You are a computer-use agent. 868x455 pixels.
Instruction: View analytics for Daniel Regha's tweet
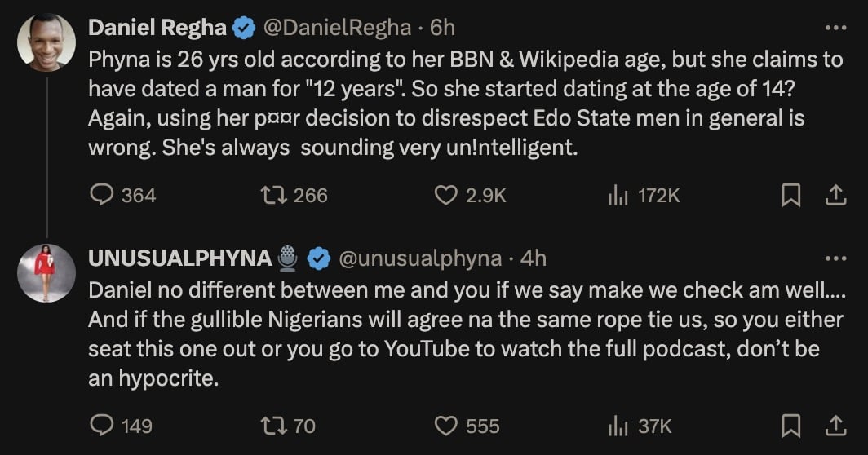619,195
